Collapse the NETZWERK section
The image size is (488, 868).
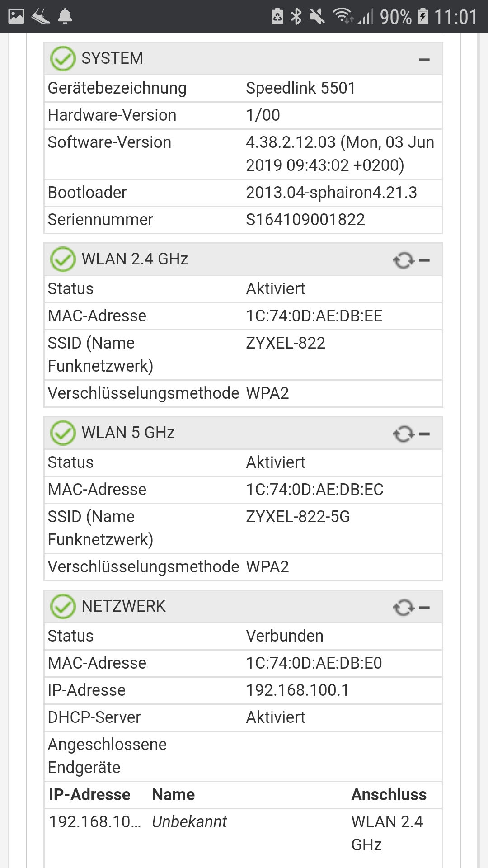point(425,607)
